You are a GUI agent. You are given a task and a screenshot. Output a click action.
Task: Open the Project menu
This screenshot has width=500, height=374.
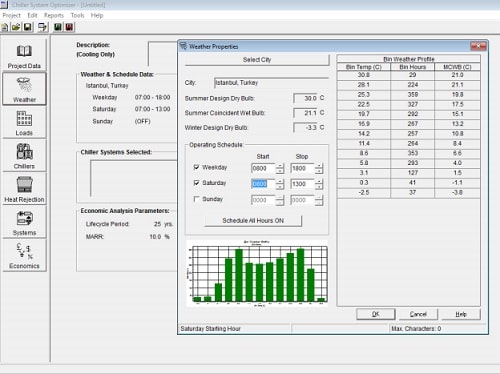point(11,15)
